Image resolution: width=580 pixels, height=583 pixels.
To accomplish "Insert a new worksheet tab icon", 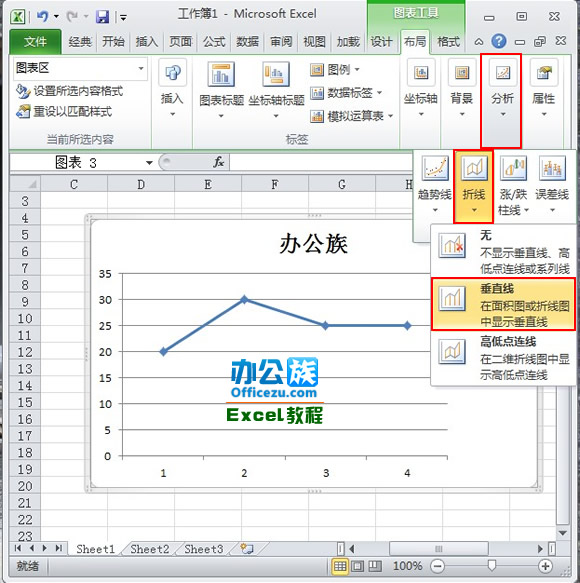I will click(x=246, y=549).
